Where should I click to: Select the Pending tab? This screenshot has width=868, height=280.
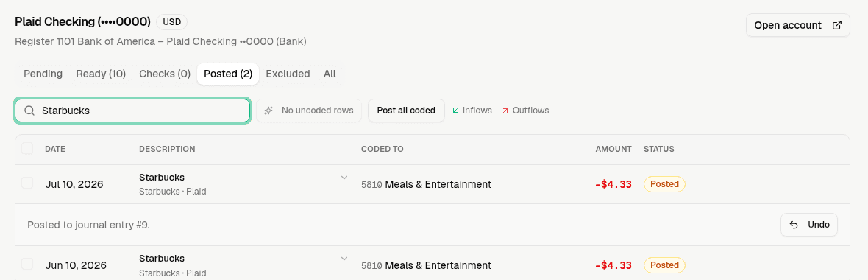click(43, 74)
